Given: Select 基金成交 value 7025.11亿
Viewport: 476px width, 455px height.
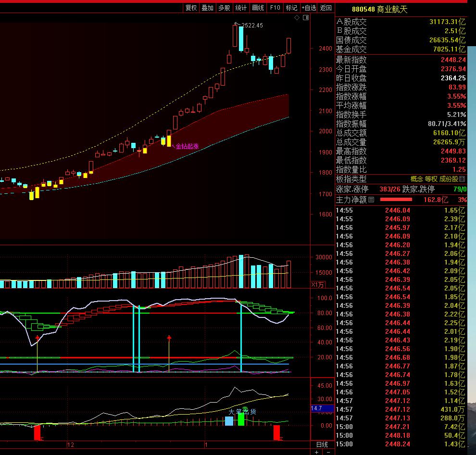Looking at the screenshot, I should tap(449, 49).
